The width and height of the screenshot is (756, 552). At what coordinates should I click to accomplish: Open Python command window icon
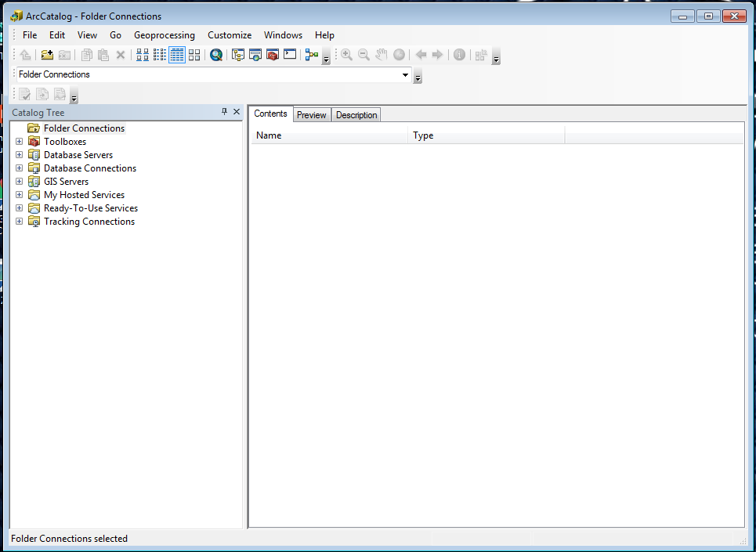pyautogui.click(x=290, y=54)
